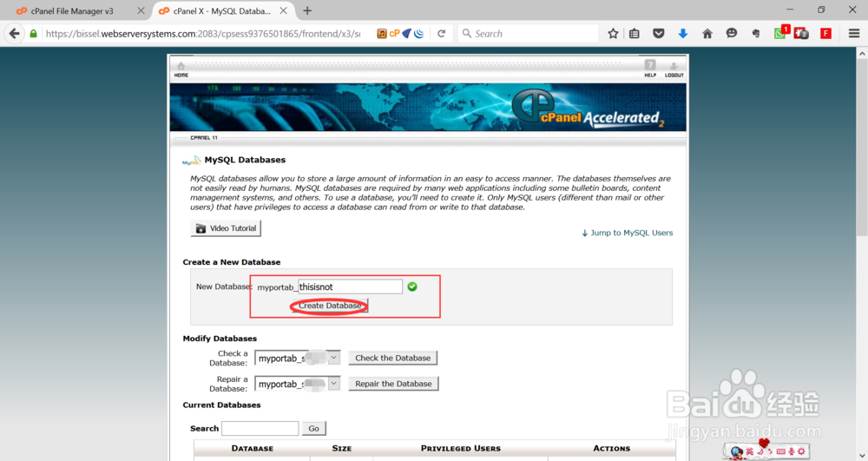This screenshot has width=868, height=461.
Task: Click the Evernote elephant toolbar icon
Action: (756, 34)
